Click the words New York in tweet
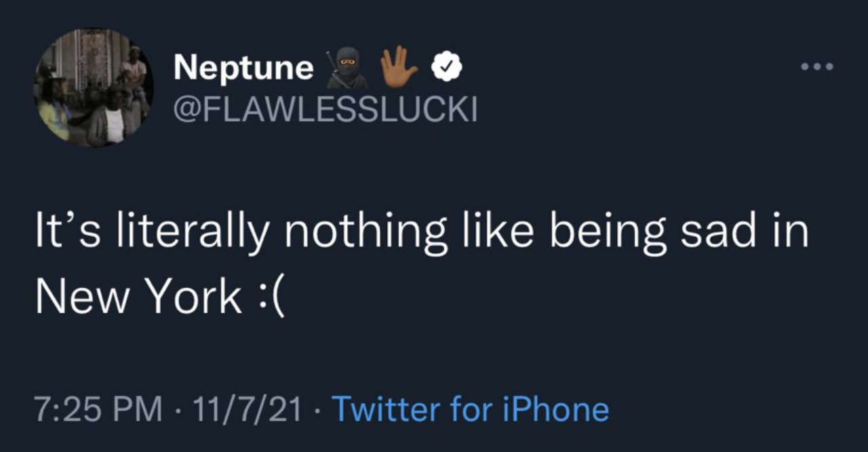The height and width of the screenshot is (452, 868). click(x=138, y=297)
